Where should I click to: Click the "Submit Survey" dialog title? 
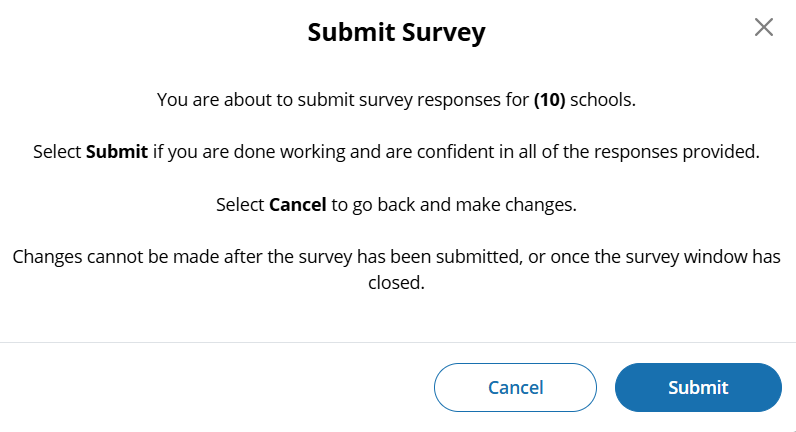[396, 32]
